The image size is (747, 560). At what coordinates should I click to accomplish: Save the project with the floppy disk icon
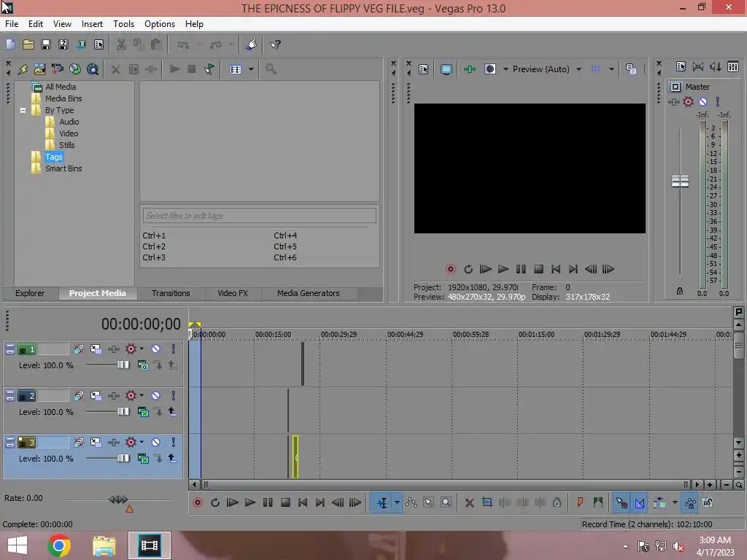(46, 44)
